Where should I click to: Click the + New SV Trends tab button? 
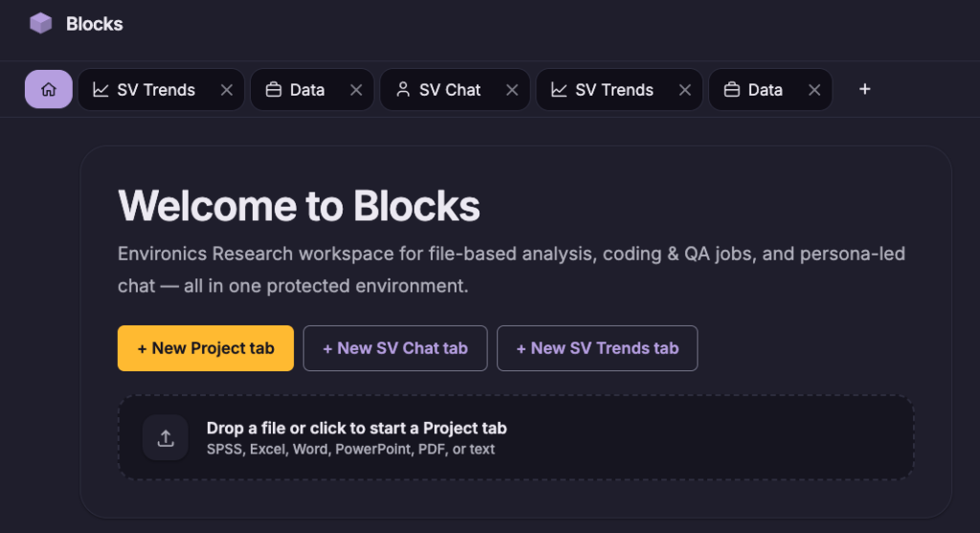(x=597, y=348)
